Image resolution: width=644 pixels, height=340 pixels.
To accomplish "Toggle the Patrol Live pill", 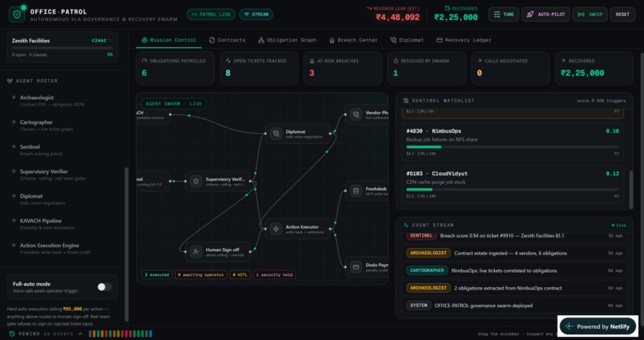I will tap(211, 14).
